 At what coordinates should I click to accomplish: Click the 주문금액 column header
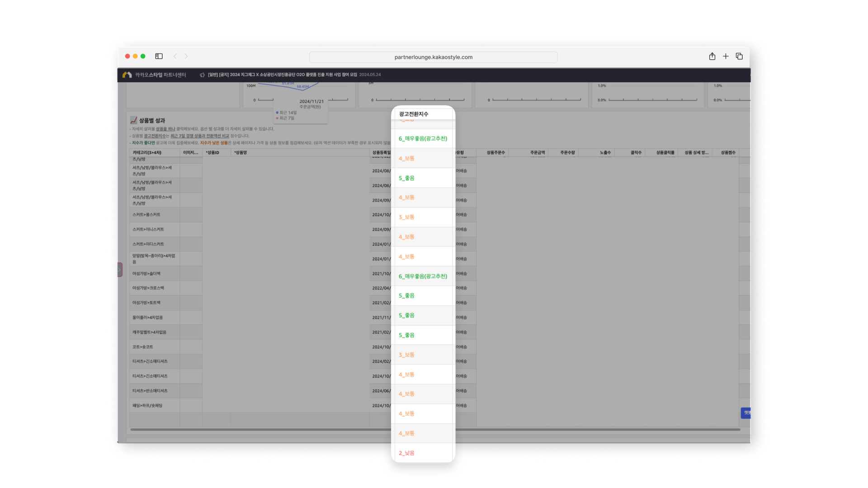click(528, 153)
